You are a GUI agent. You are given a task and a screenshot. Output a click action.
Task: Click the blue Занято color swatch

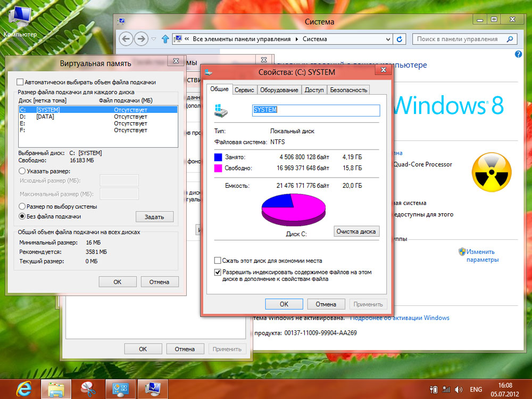click(218, 157)
